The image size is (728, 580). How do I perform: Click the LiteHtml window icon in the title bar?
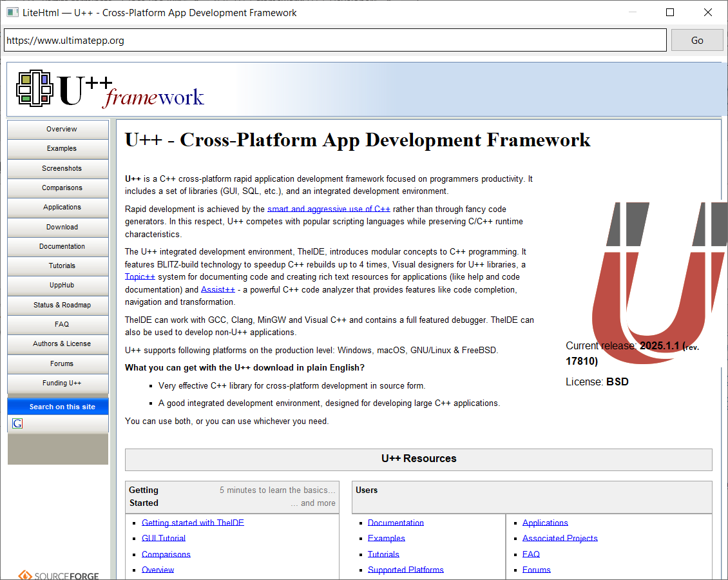click(x=12, y=12)
